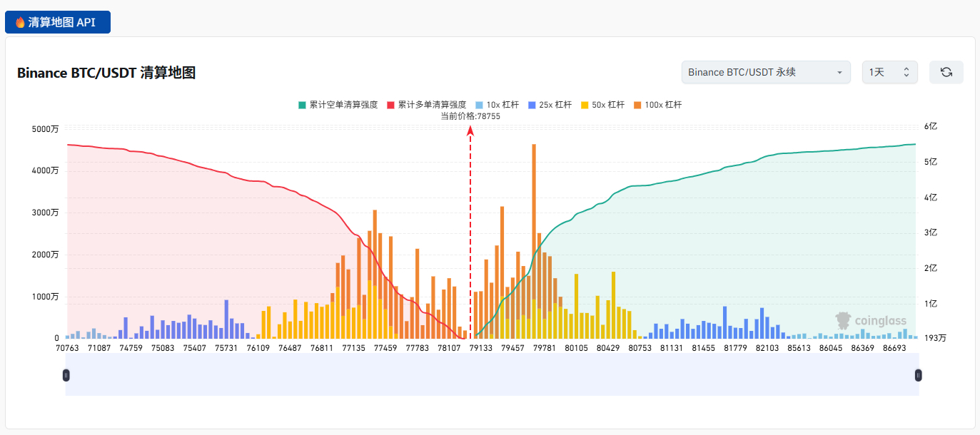Toggle 25x 杠杆 legend series

[550, 105]
